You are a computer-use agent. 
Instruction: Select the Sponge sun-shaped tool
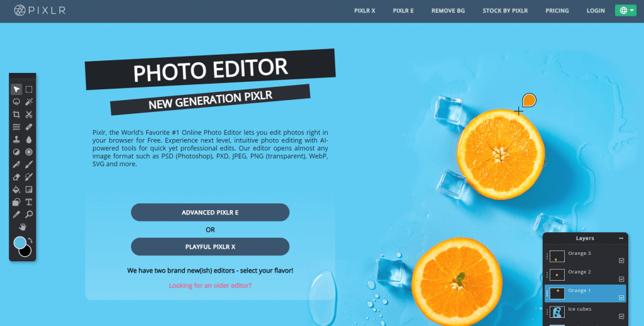[29, 152]
